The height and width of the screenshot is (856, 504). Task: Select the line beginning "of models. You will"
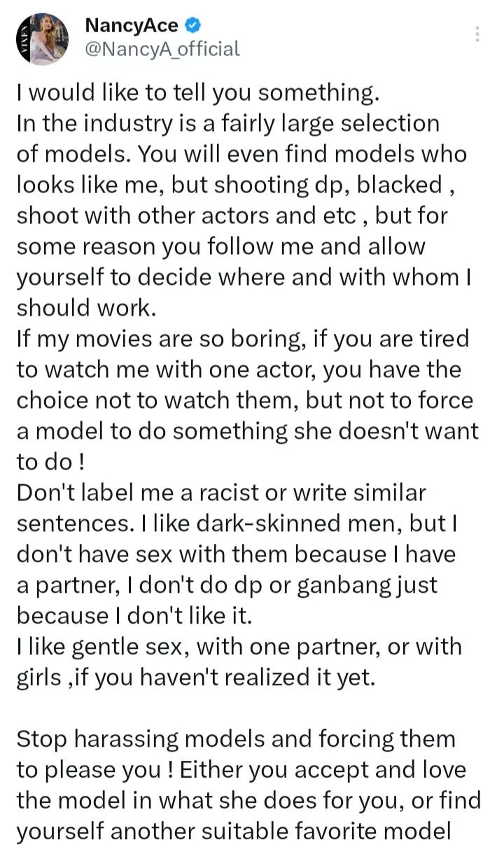coord(241,154)
